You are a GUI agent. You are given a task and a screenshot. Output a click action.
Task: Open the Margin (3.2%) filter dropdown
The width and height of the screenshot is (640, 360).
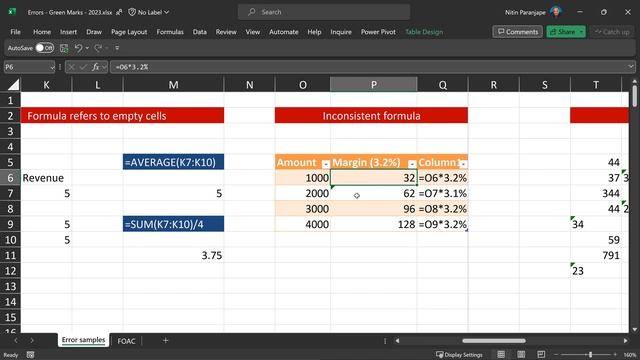[412, 164]
